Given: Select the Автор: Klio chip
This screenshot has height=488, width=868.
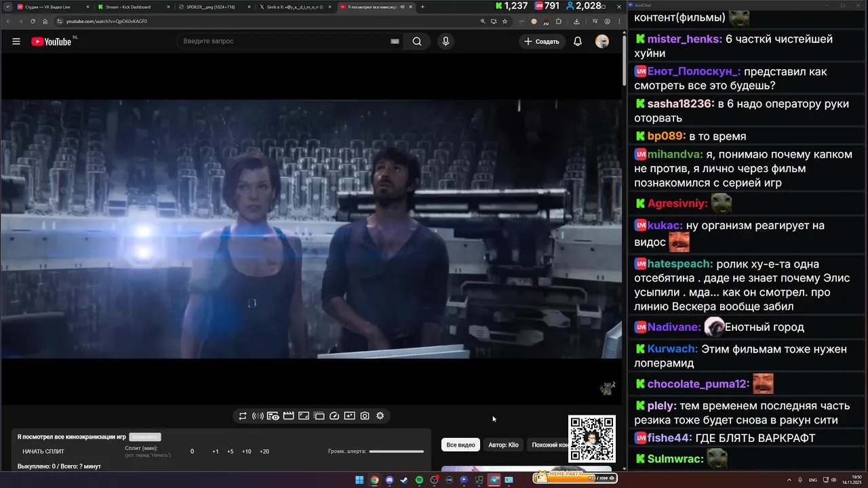Looking at the screenshot, I should click(x=503, y=445).
